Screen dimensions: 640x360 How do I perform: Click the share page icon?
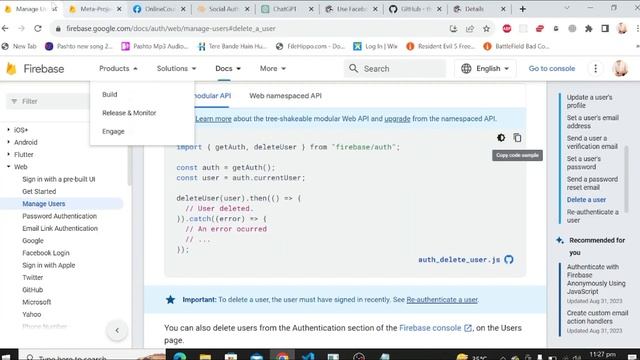(470, 29)
